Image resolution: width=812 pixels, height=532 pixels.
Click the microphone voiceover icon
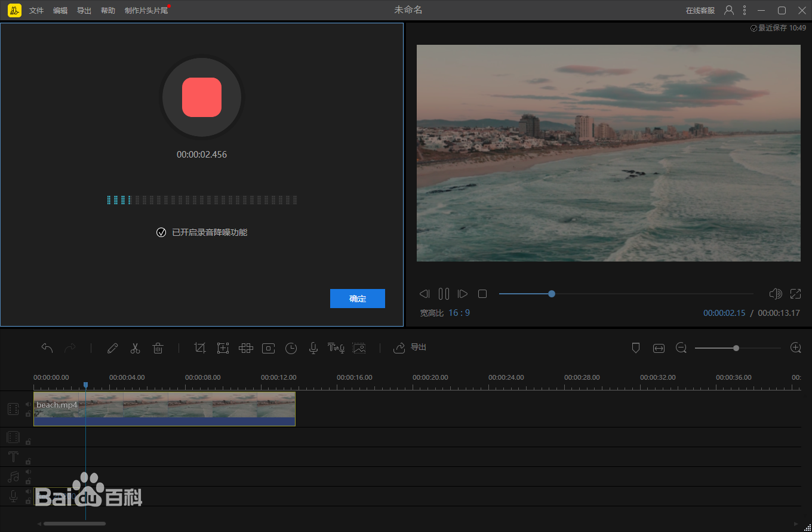tap(313, 348)
